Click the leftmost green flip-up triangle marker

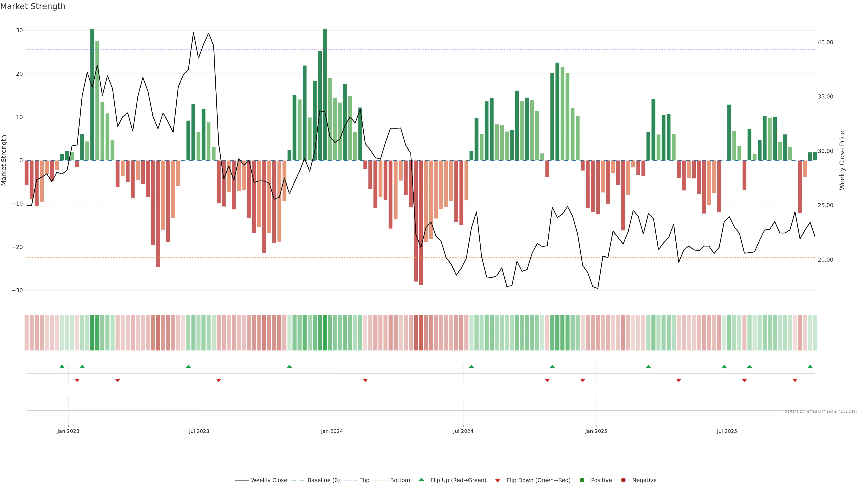pos(62,366)
